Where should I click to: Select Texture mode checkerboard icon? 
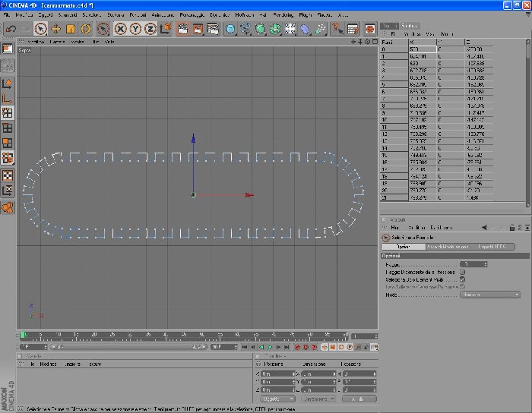[x=8, y=175]
